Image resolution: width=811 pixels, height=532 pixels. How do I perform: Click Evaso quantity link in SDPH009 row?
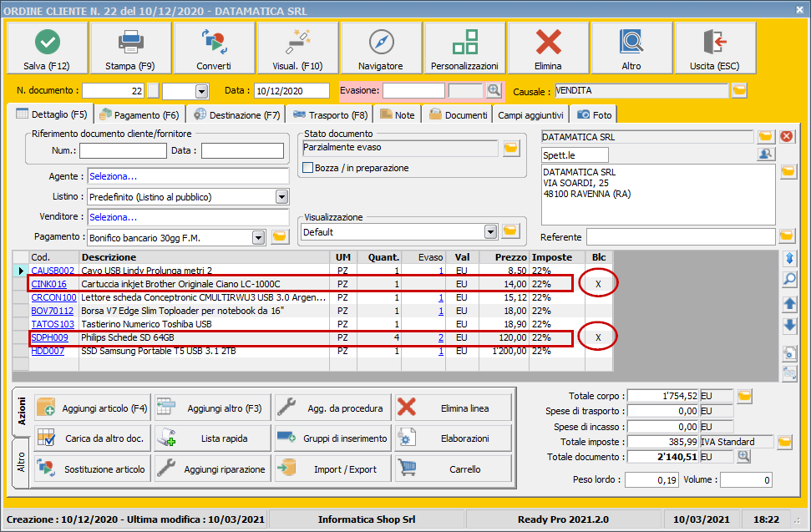point(441,337)
